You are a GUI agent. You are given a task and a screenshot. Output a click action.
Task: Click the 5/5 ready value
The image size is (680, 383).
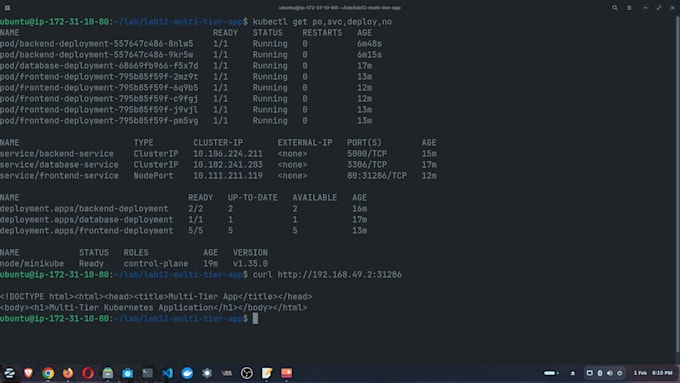(196, 230)
